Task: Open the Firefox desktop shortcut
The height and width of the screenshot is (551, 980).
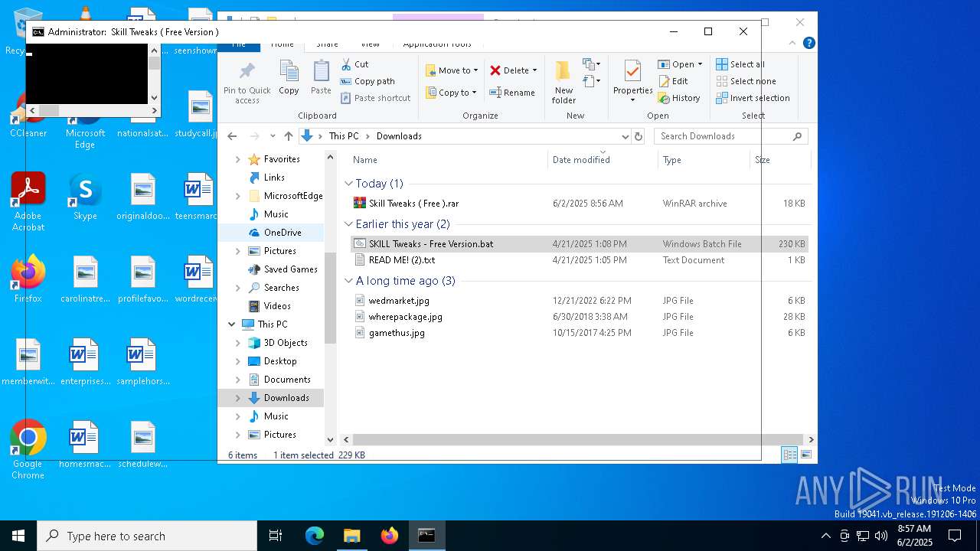Action: pos(28,279)
